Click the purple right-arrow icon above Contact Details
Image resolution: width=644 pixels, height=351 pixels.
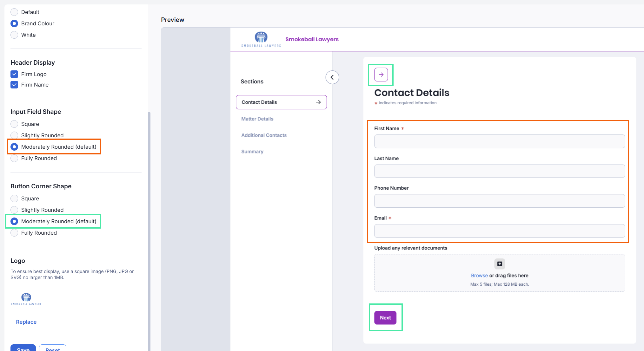[x=381, y=75]
